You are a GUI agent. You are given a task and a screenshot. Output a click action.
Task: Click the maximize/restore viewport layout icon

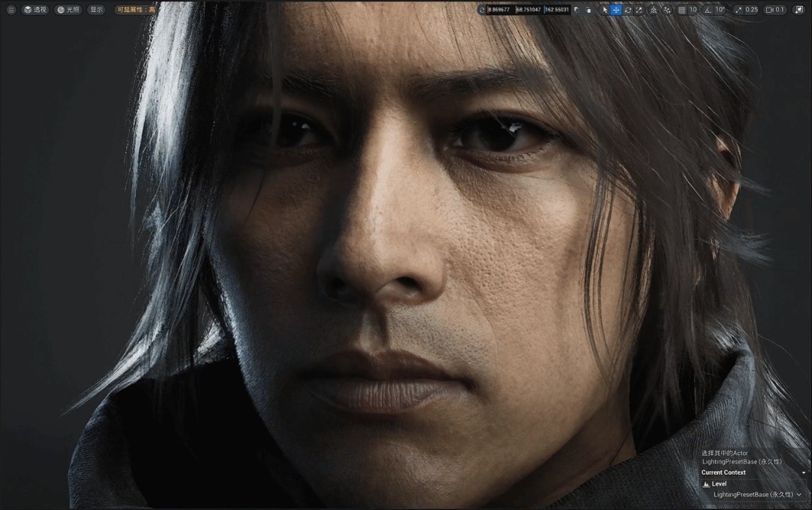pyautogui.click(x=799, y=10)
